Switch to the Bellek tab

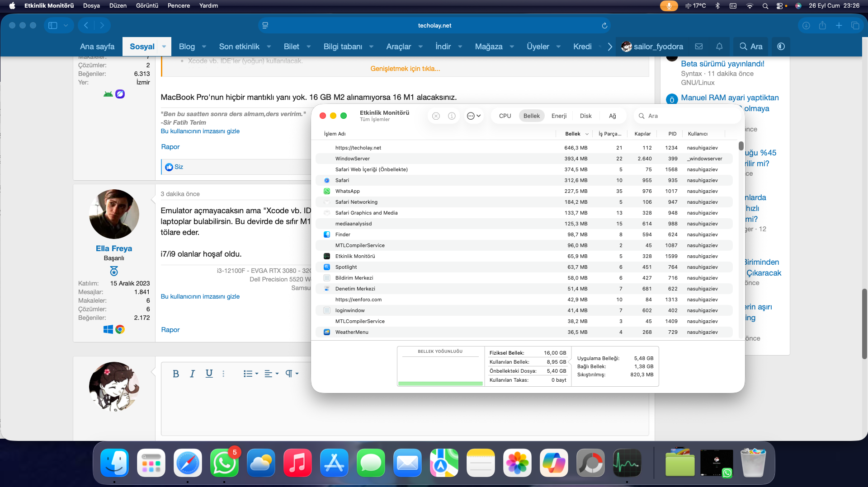(532, 116)
